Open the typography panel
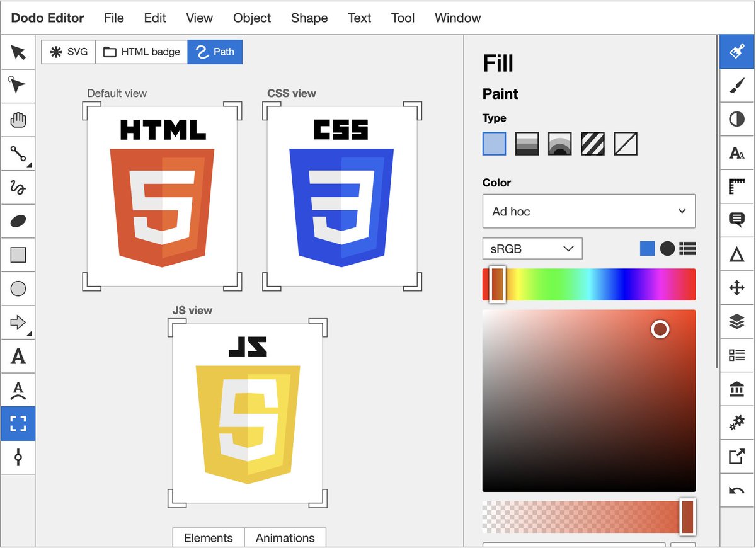 [737, 153]
